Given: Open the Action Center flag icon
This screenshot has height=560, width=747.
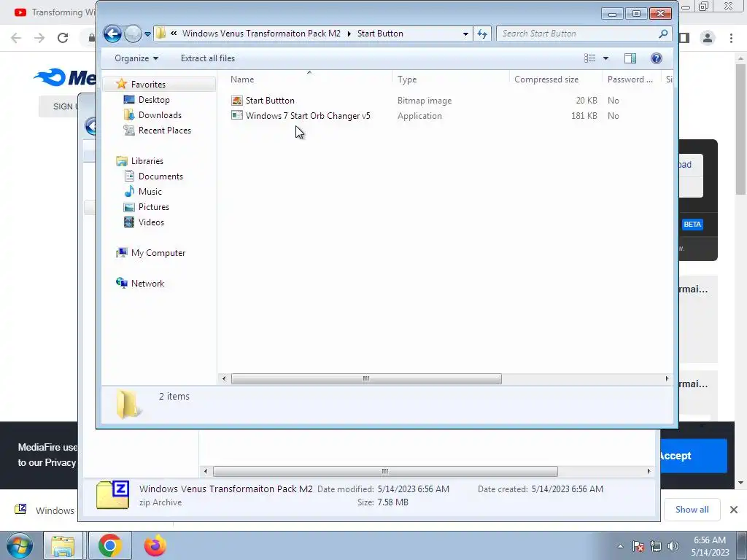Looking at the screenshot, I should [638, 546].
